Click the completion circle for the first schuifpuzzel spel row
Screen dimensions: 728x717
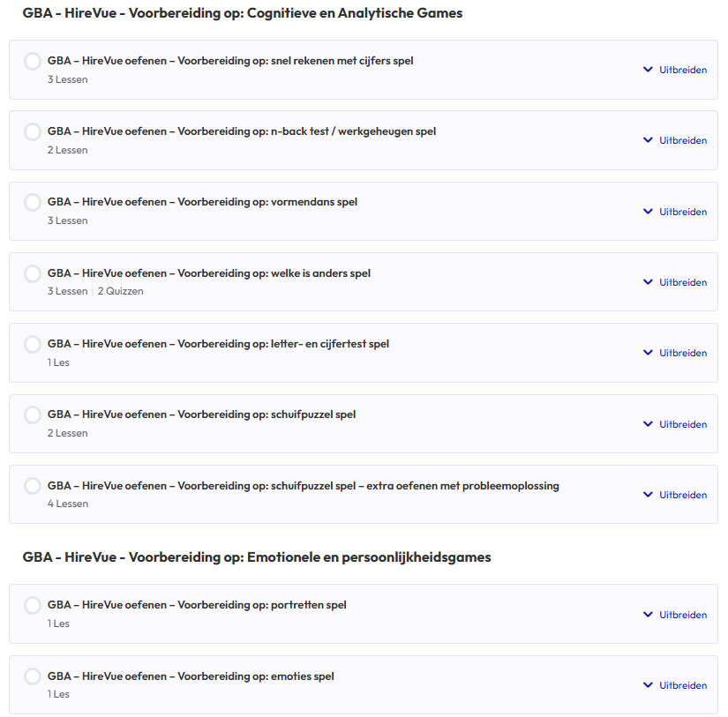(x=33, y=415)
